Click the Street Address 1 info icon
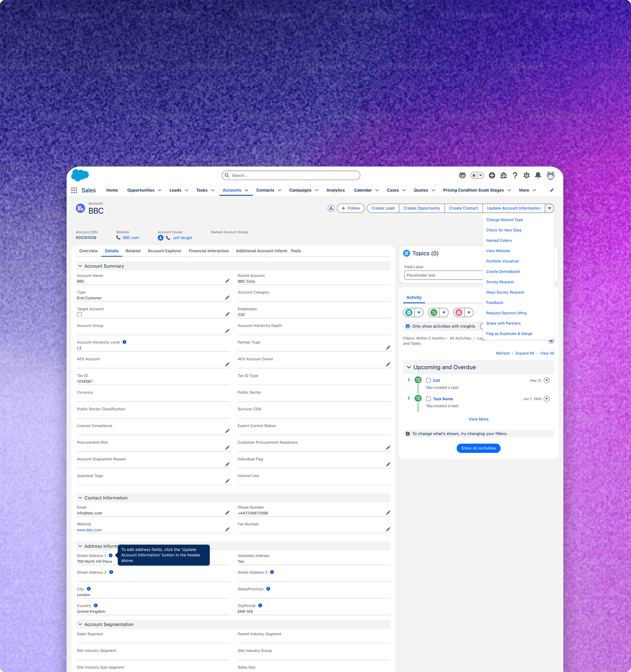 111,555
